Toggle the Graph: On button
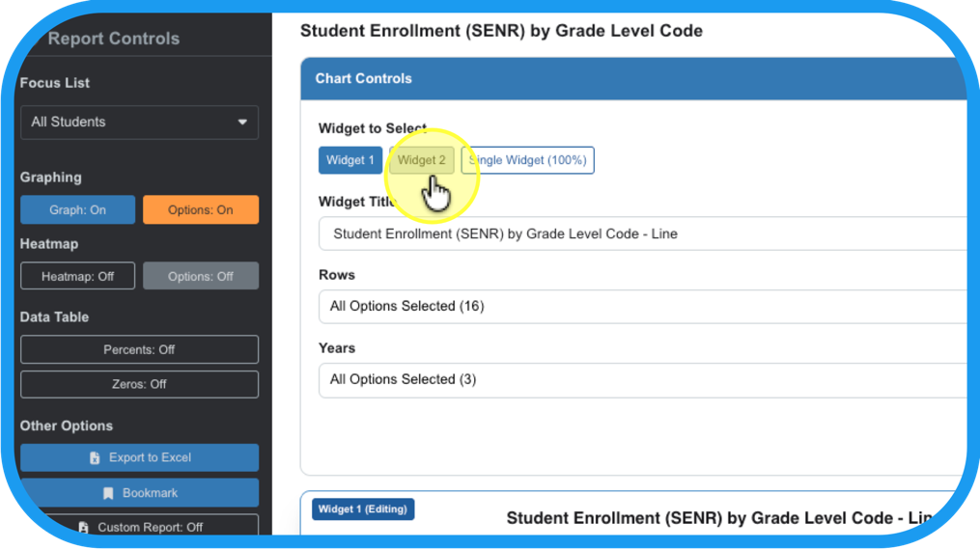This screenshot has height=549, width=980. click(77, 210)
